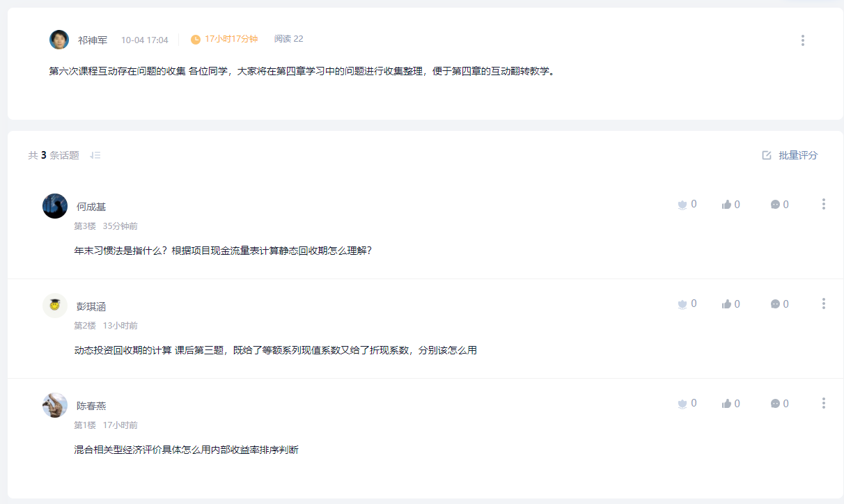
Task: Click the 第1楼 floor label
Action: coord(85,425)
